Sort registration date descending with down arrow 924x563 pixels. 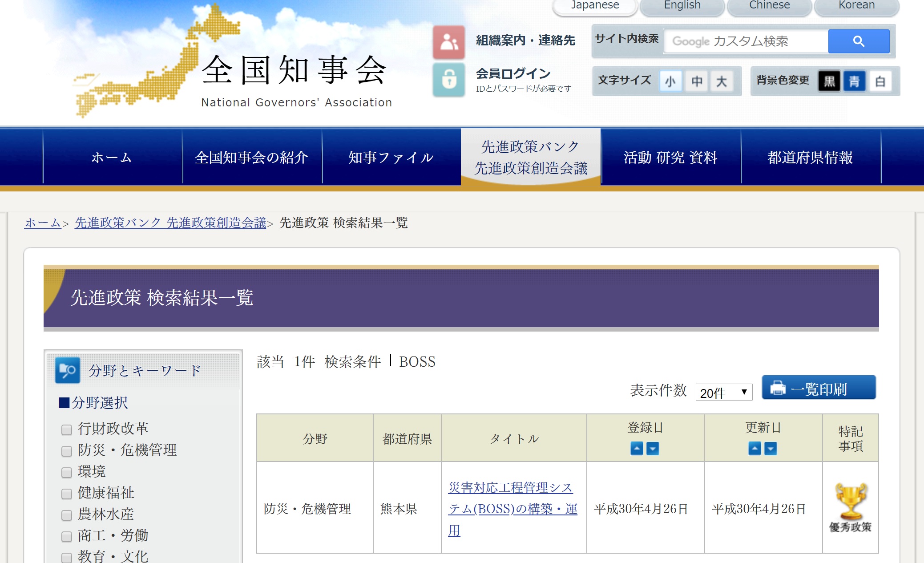[x=653, y=448]
